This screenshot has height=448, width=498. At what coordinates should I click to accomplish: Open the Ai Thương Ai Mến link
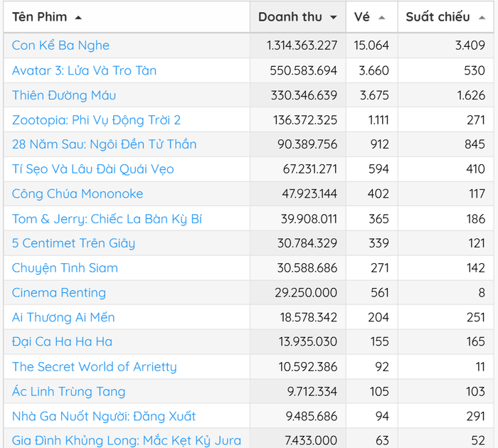63,317
